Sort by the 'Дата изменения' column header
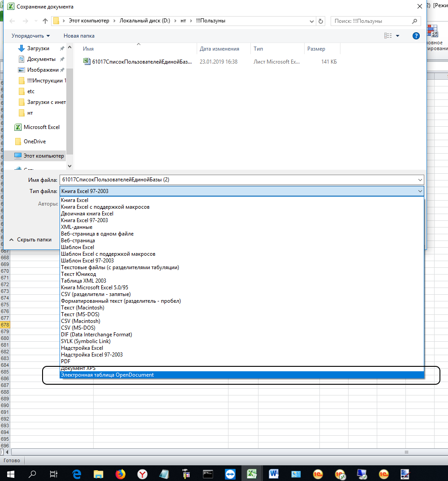The width and height of the screenshot is (448, 481). (220, 49)
